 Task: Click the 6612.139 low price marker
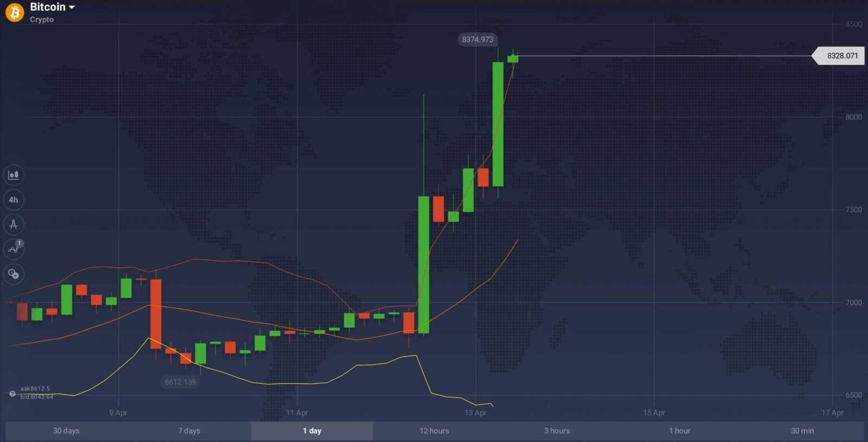181,382
